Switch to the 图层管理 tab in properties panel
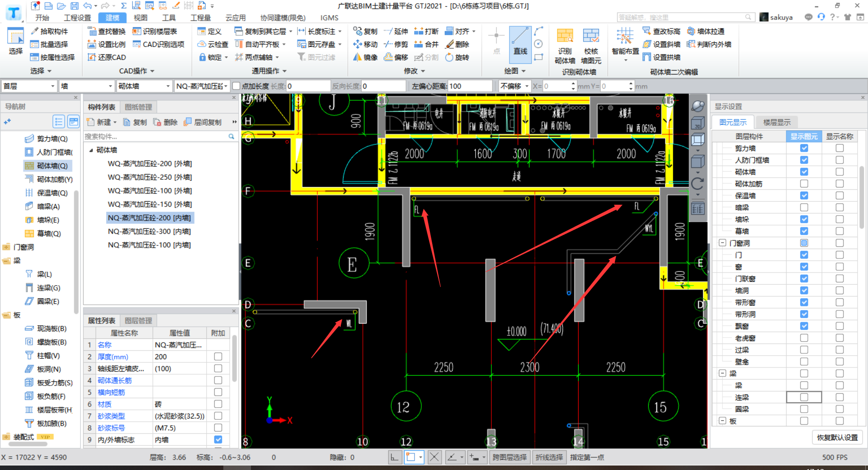868x470 pixels. coord(138,320)
